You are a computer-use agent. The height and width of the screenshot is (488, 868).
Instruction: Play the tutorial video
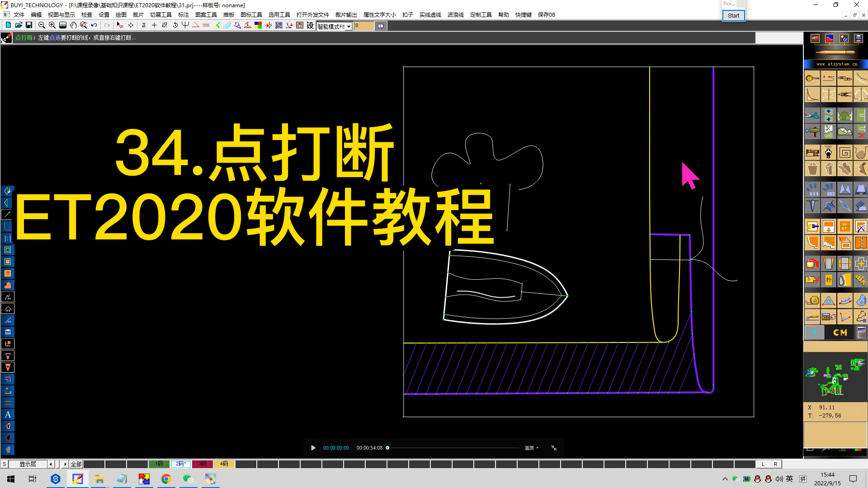(313, 448)
